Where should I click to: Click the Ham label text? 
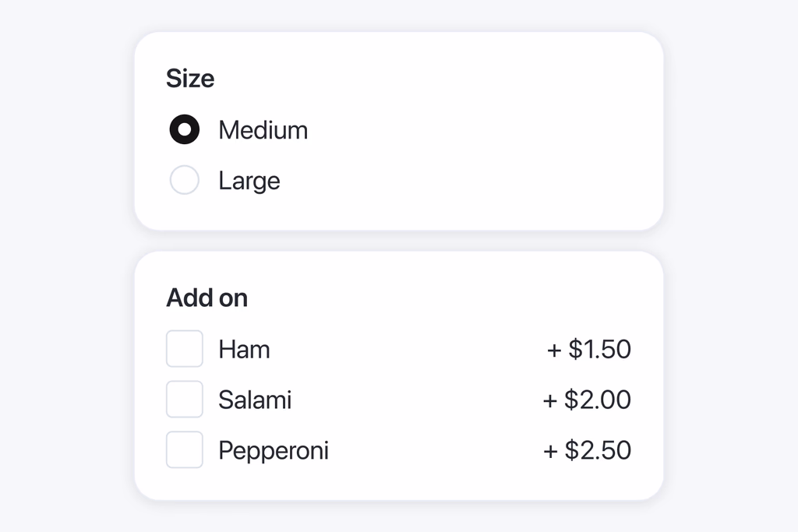click(x=244, y=349)
